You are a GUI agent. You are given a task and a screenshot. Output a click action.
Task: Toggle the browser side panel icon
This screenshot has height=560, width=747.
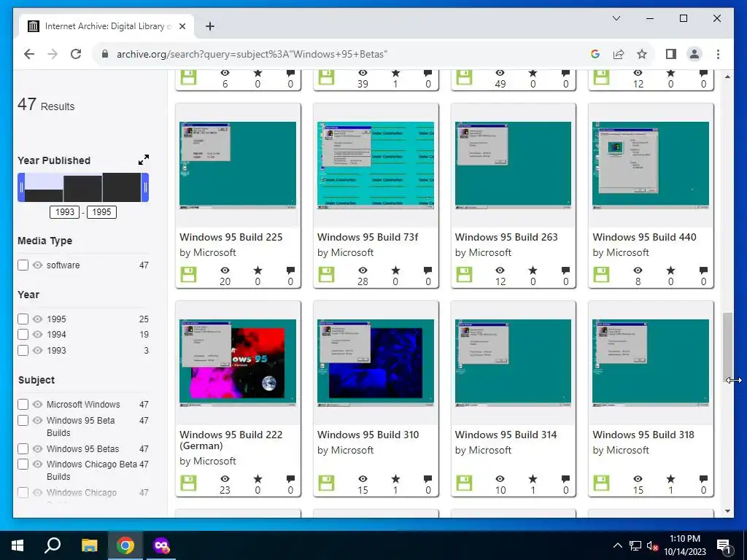pos(671,54)
